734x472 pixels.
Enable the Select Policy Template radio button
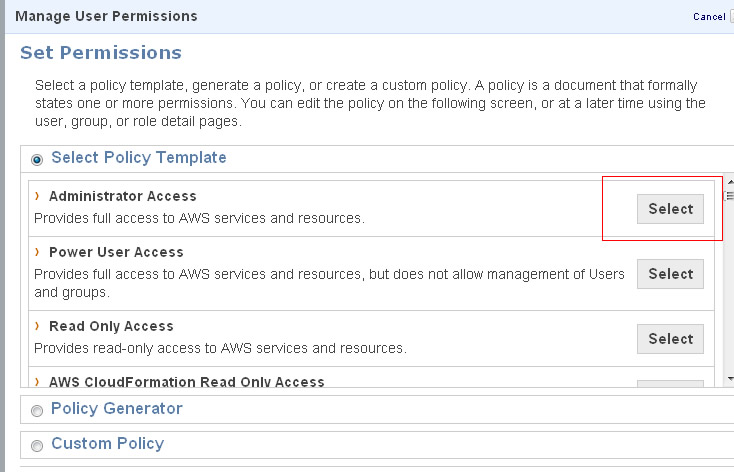pyautogui.click(x=38, y=159)
